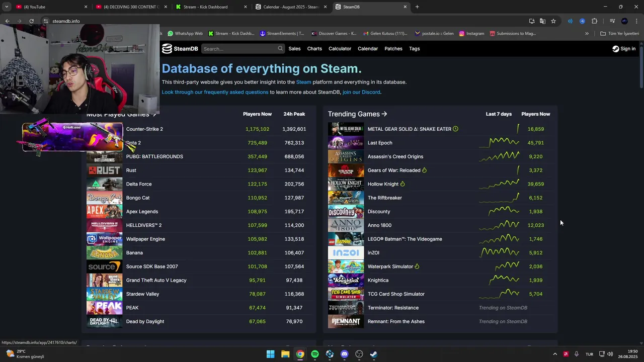Open the Chrome extensions puzzle icon

(594, 21)
